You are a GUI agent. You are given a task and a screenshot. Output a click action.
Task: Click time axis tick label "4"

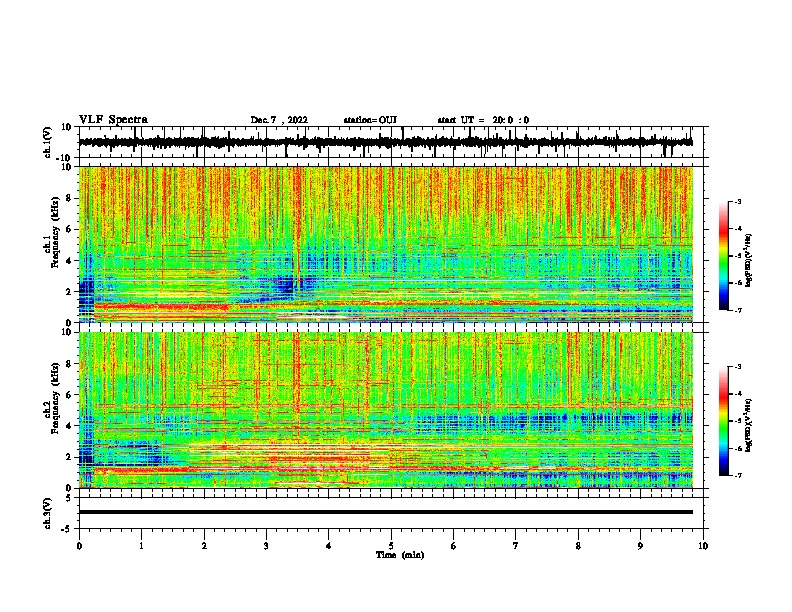[329, 546]
